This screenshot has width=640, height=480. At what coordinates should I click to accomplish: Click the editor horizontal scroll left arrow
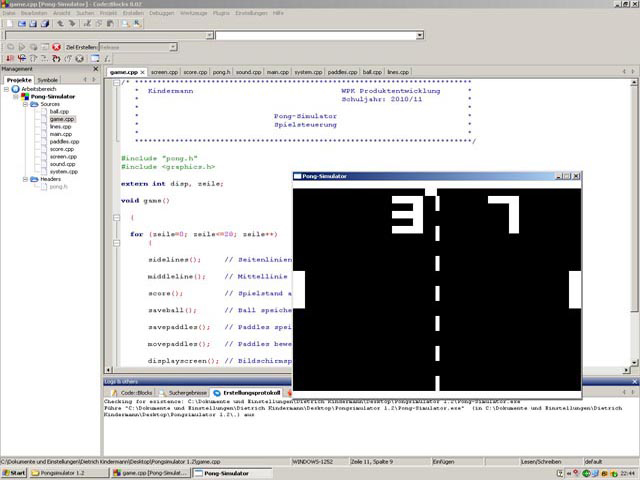(108, 370)
